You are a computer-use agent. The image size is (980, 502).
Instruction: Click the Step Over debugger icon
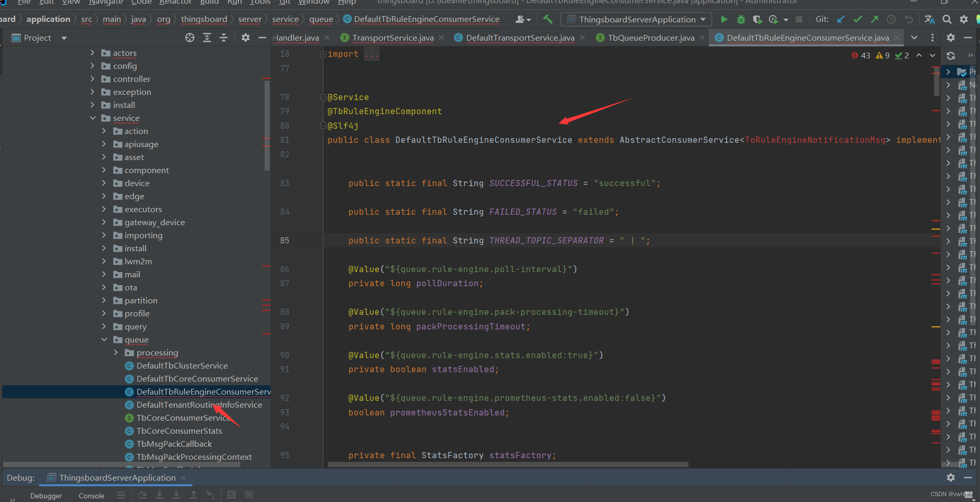click(x=142, y=495)
